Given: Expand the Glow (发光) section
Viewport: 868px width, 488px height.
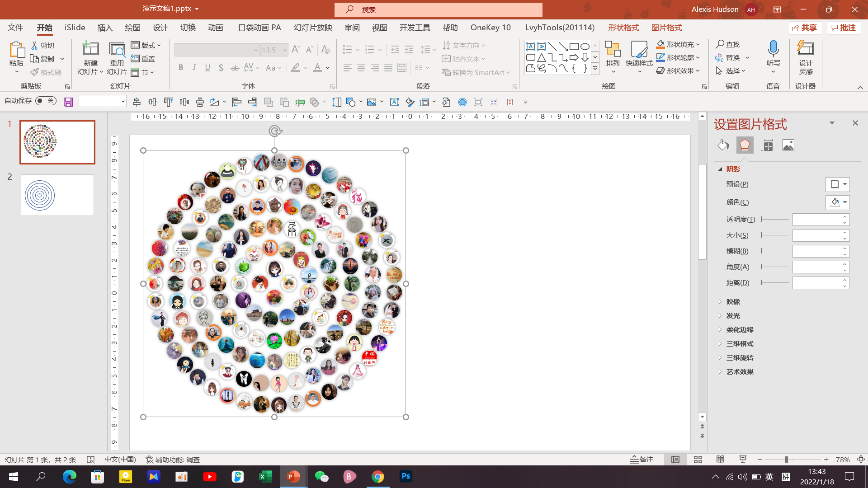Looking at the screenshot, I should 733,316.
